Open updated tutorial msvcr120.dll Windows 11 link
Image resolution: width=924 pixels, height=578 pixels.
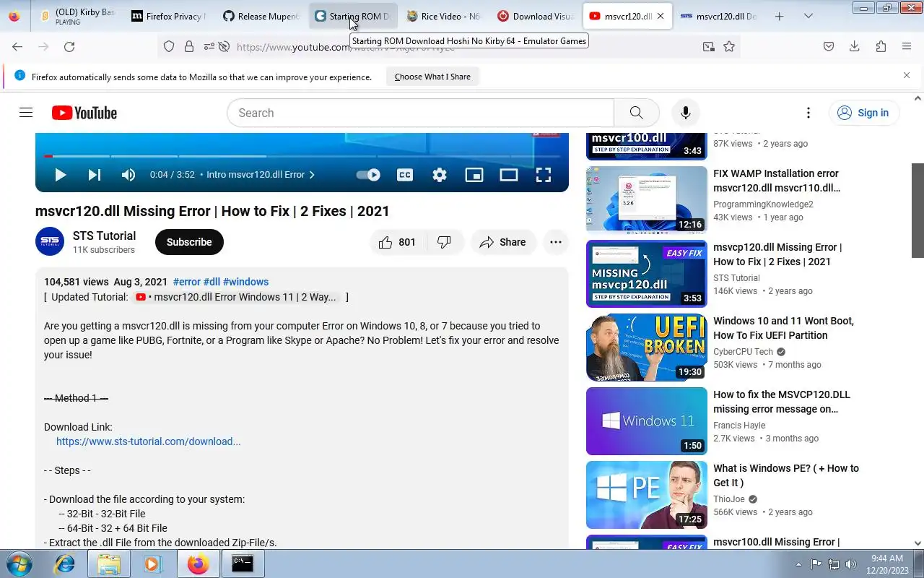click(237, 297)
